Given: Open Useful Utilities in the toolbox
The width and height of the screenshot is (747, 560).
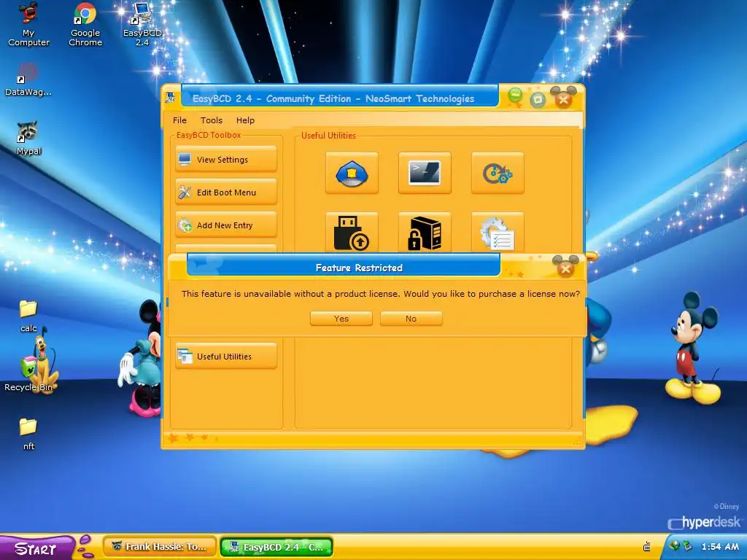Looking at the screenshot, I should (x=226, y=356).
